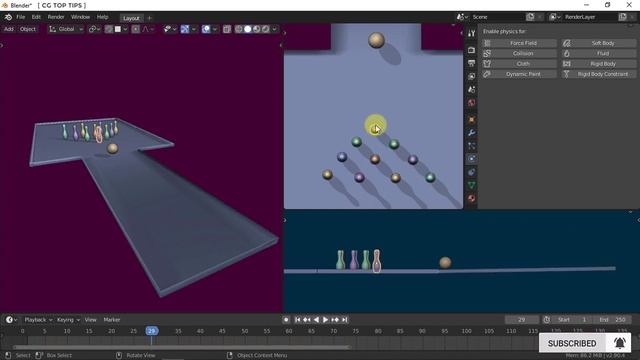
Task: Open the World properties tab
Action: pos(471,102)
